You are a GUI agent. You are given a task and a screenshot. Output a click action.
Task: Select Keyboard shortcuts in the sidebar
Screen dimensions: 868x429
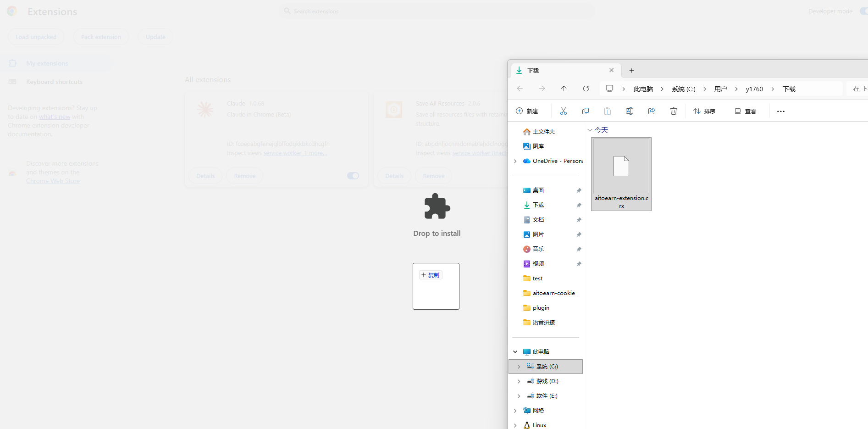coord(54,82)
